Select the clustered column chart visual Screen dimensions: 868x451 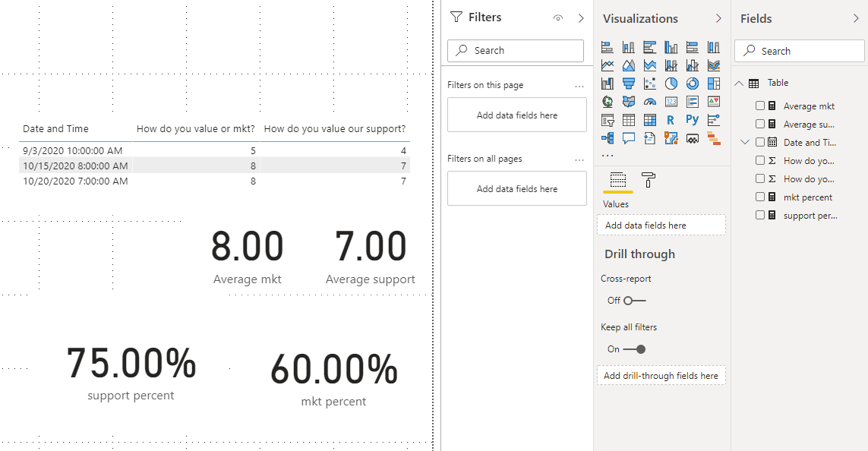671,47
